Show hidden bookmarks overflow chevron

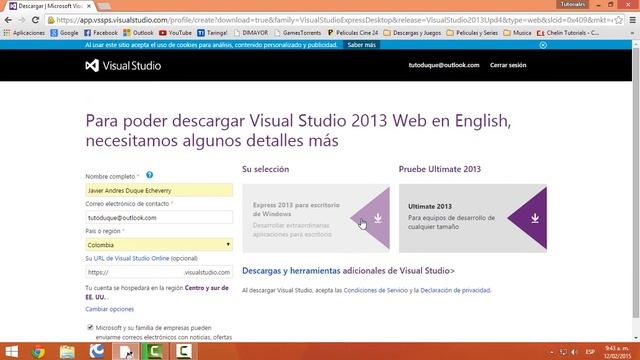pos(633,33)
